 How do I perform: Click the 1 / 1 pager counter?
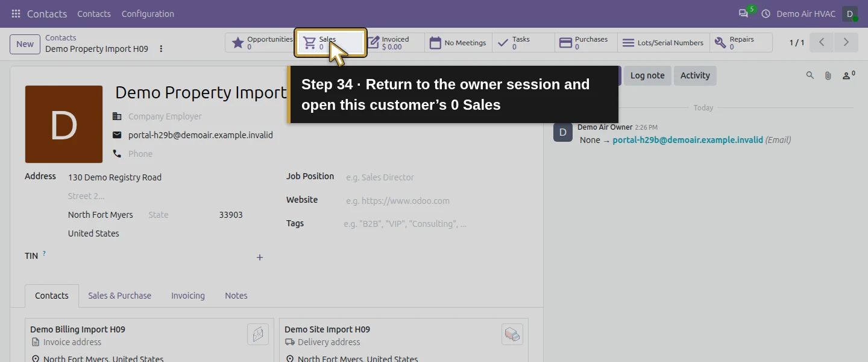797,43
